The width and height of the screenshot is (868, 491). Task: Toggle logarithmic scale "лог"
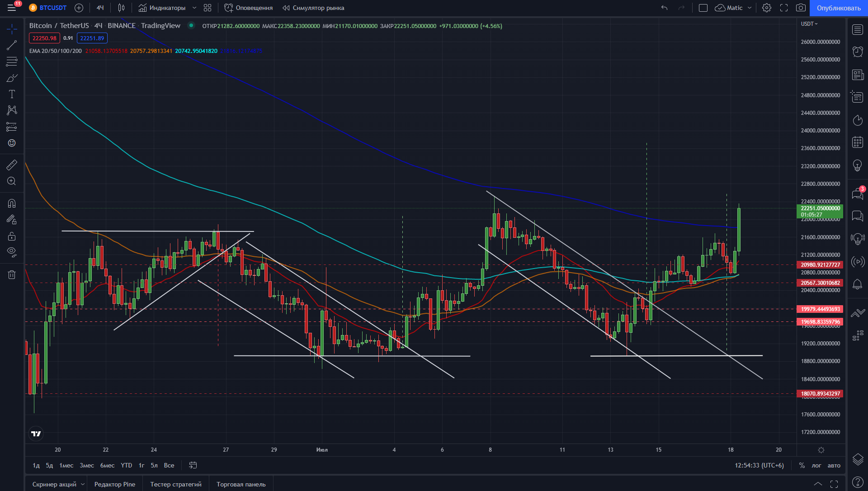coord(816,465)
